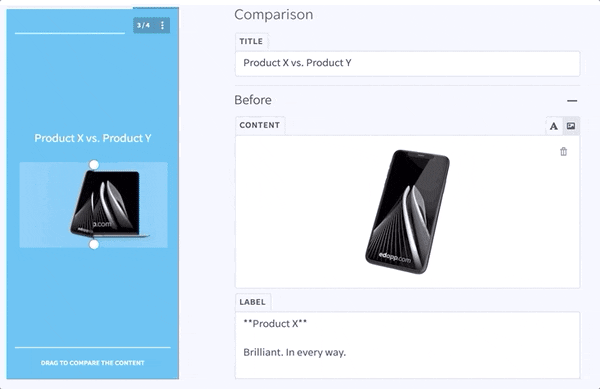Click the 3/4 slide counter
The image size is (600, 389).
pos(144,25)
